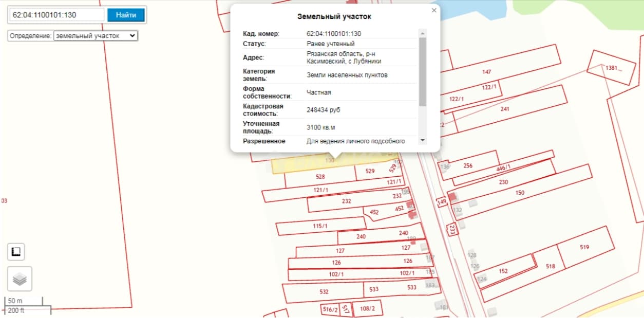This screenshot has height=318, width=644.
Task: Click the popup scrollbar thumb
Action: click(423, 71)
